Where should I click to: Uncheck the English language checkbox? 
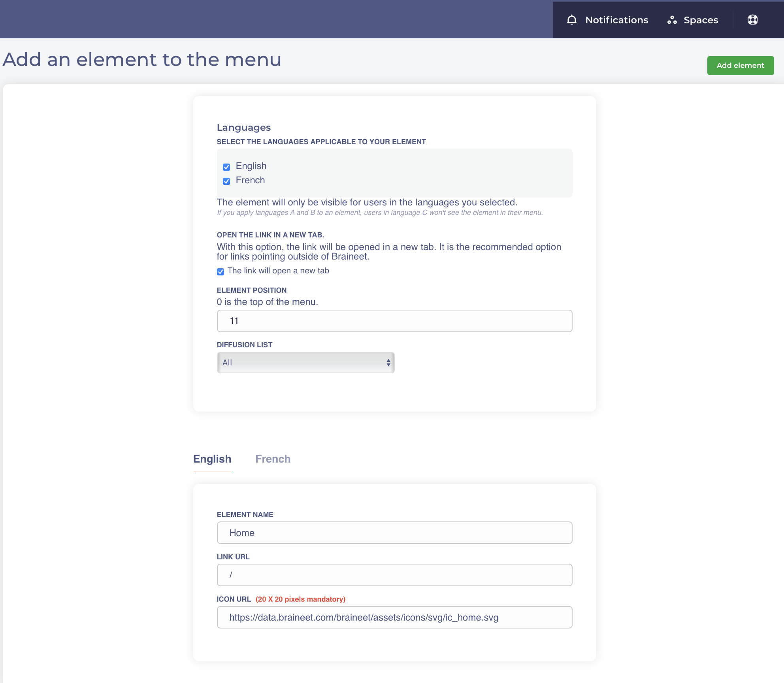tap(226, 167)
